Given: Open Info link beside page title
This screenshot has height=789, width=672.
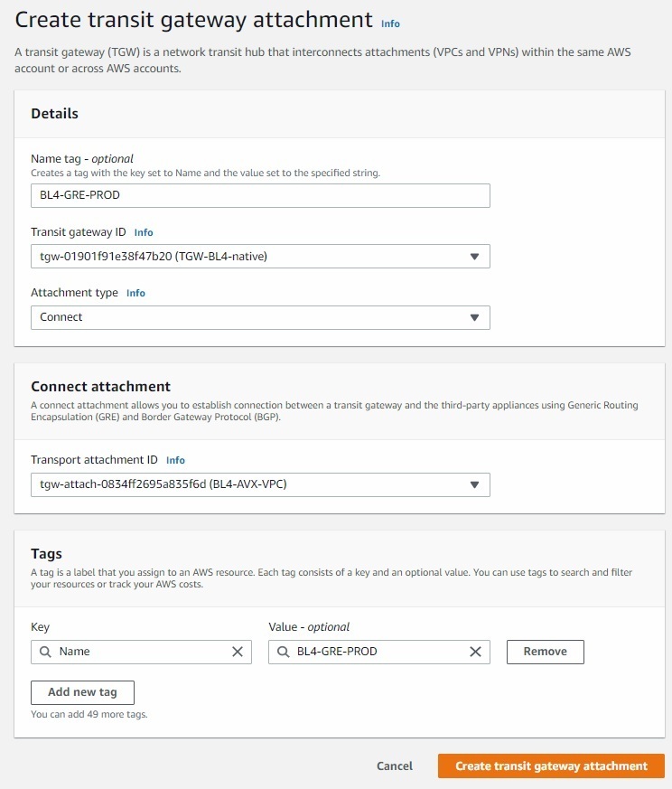Looking at the screenshot, I should tap(390, 23).
